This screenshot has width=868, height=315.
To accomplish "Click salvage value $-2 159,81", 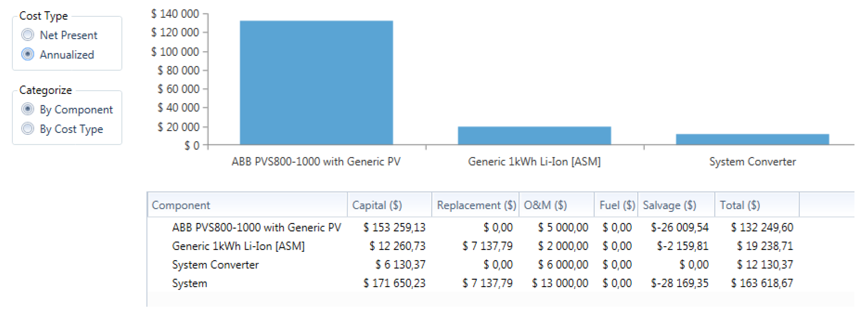I will click(683, 246).
